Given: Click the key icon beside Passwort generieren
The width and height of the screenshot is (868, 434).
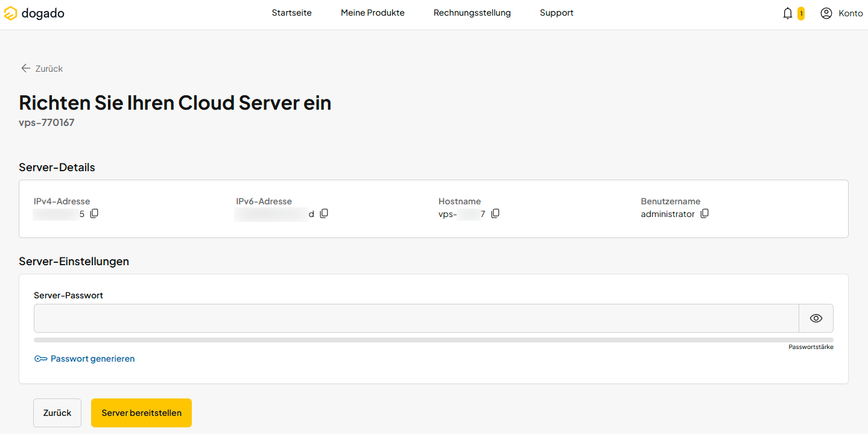Looking at the screenshot, I should click(41, 359).
